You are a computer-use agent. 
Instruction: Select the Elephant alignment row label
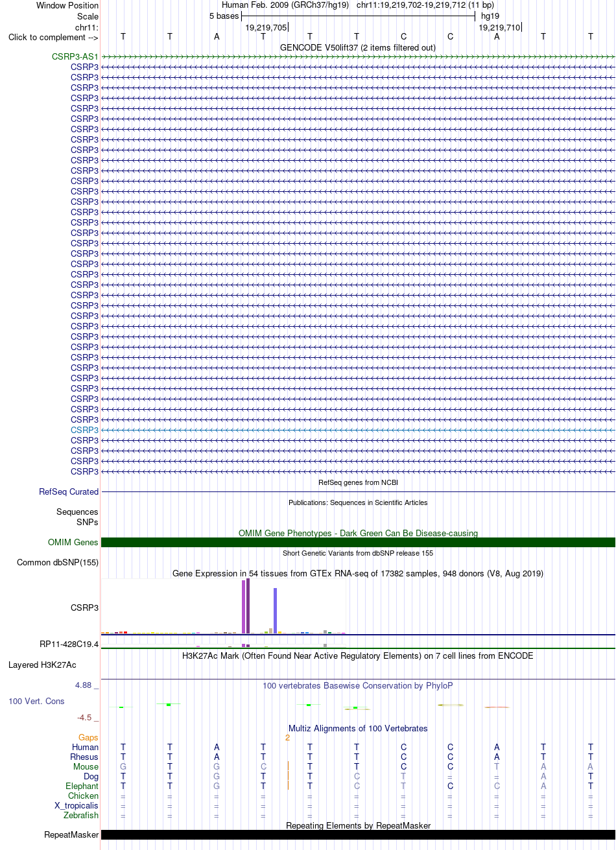(82, 786)
